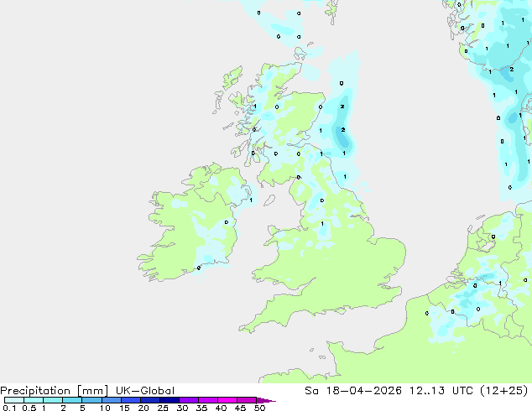Click the UK-Global model label
The image size is (532, 411).
(145, 391)
